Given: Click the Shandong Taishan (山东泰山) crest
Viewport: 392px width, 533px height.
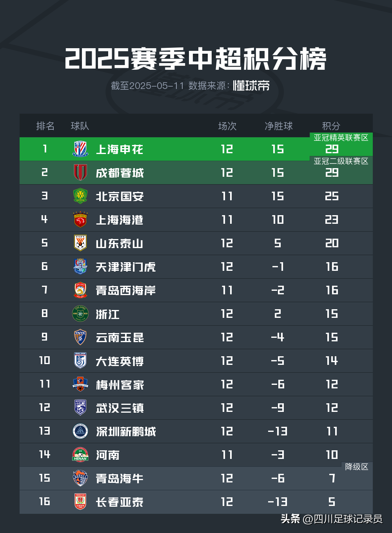Looking at the screenshot, I should click(x=80, y=243).
